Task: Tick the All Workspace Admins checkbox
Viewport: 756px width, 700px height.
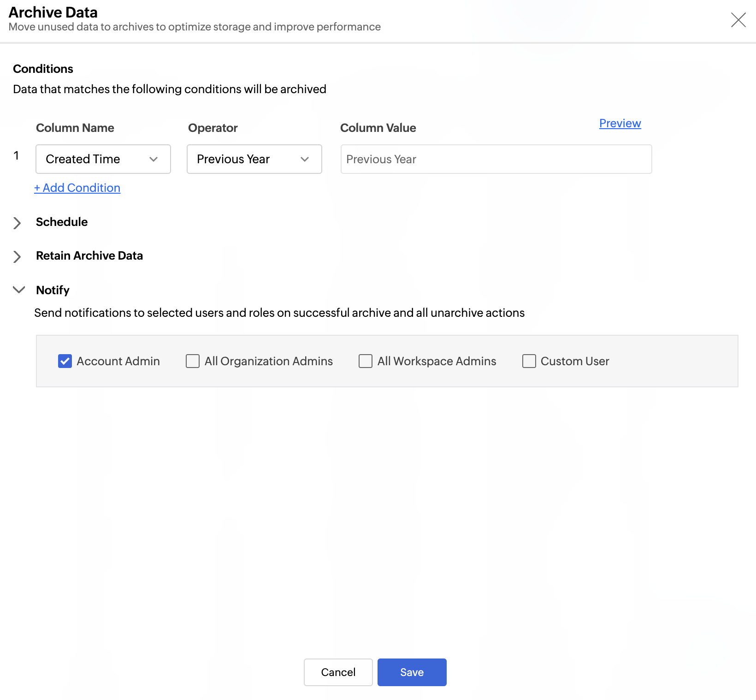Action: click(366, 361)
